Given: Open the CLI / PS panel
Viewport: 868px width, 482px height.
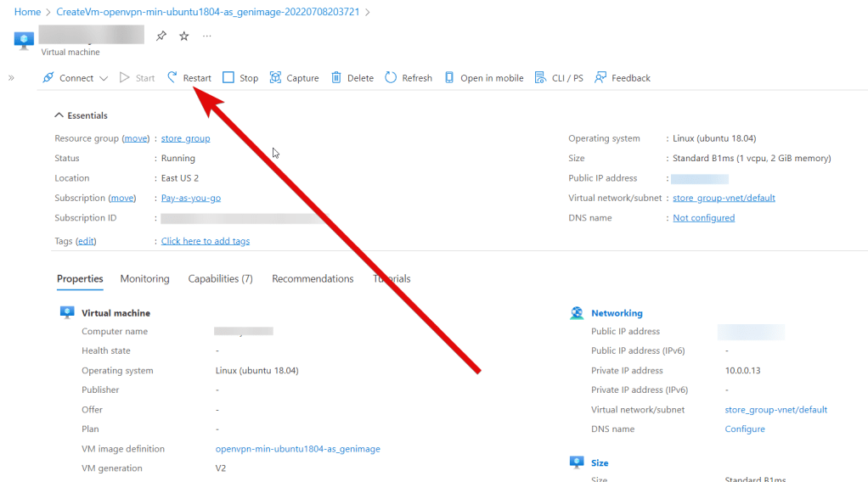Looking at the screenshot, I should pyautogui.click(x=559, y=78).
